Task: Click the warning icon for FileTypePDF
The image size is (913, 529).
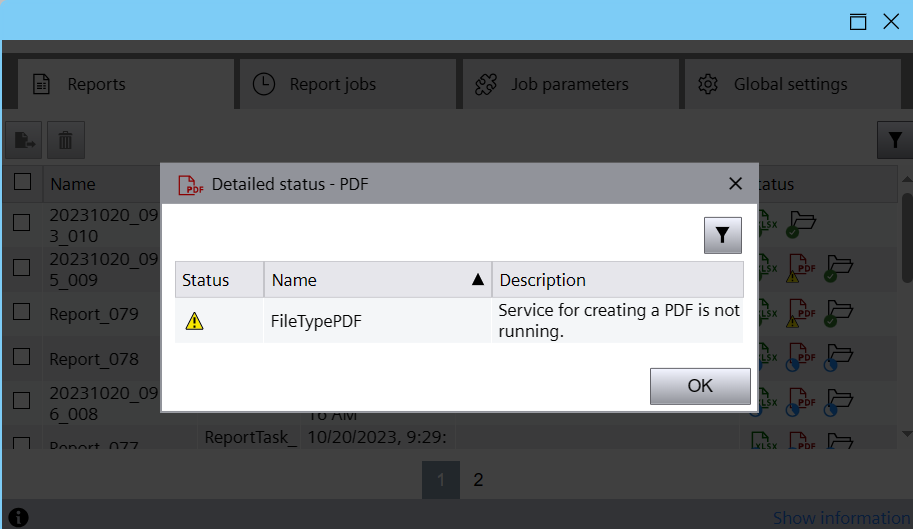Action: coord(194,321)
